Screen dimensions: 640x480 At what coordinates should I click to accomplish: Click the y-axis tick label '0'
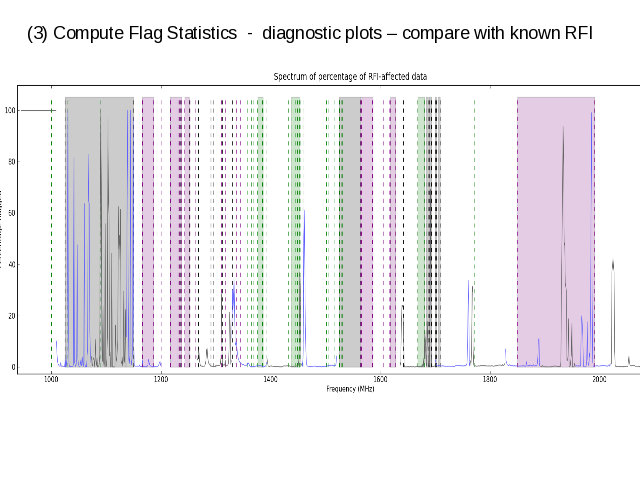[13, 367]
